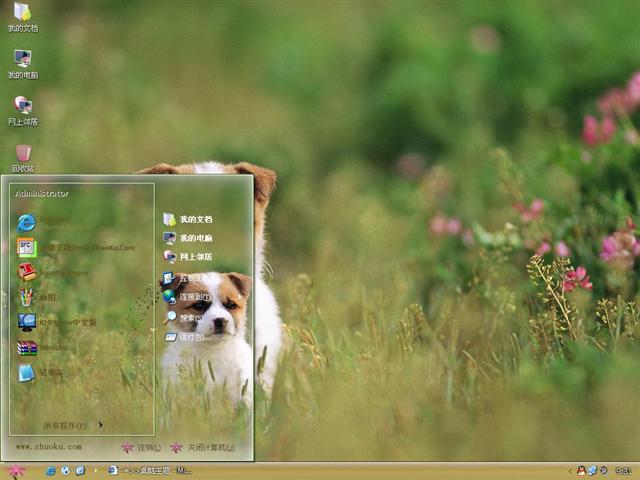Click the volume tray icon
Image resolution: width=640 pixels, height=480 pixels.
point(603,471)
